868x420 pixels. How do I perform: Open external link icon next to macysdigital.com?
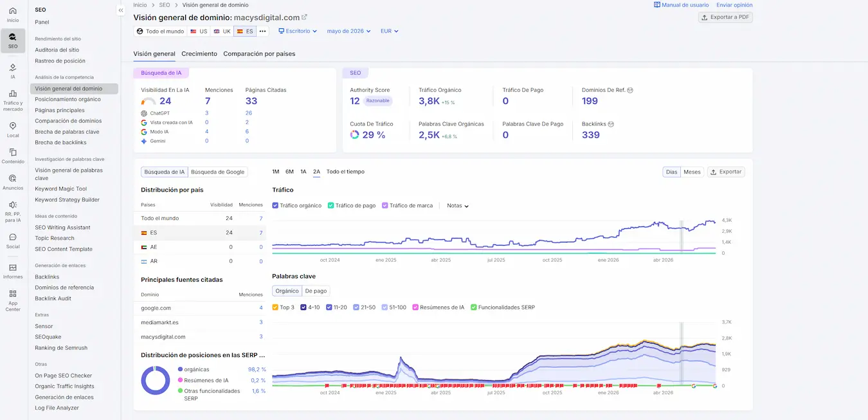[305, 17]
